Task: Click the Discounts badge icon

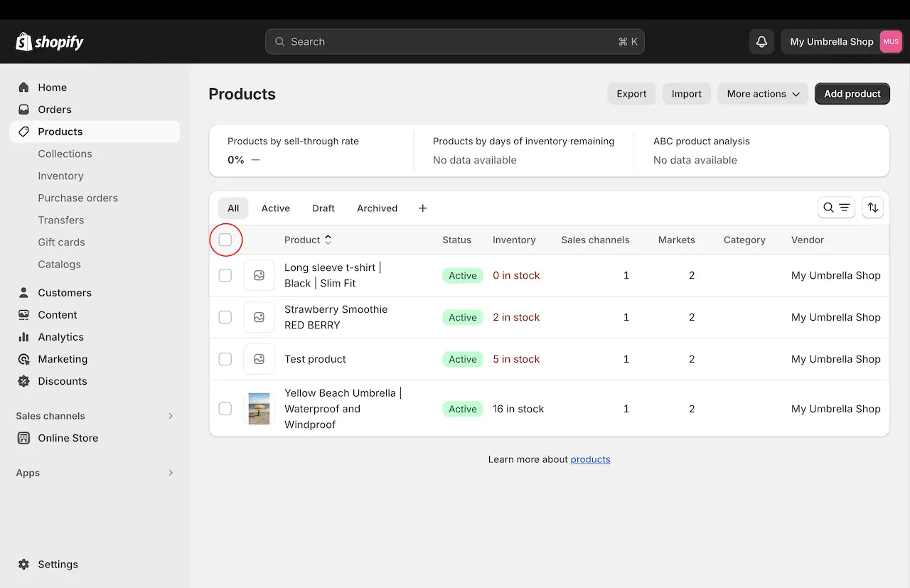Action: (x=24, y=381)
